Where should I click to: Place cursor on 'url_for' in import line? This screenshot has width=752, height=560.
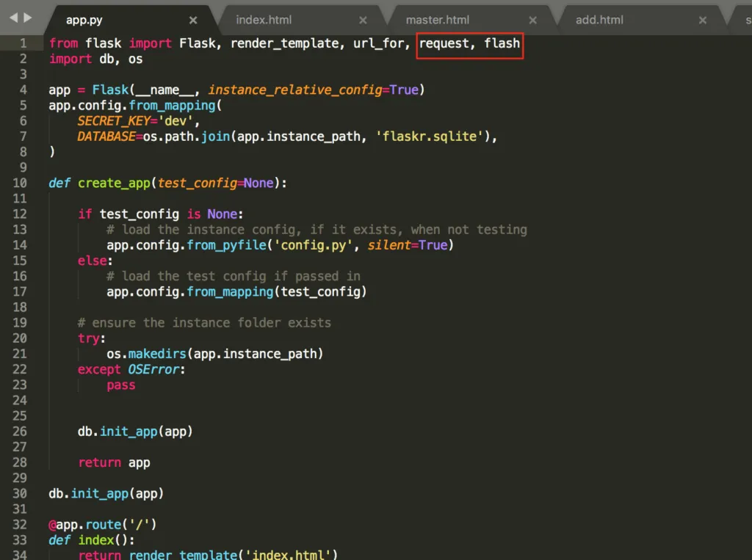click(x=379, y=43)
